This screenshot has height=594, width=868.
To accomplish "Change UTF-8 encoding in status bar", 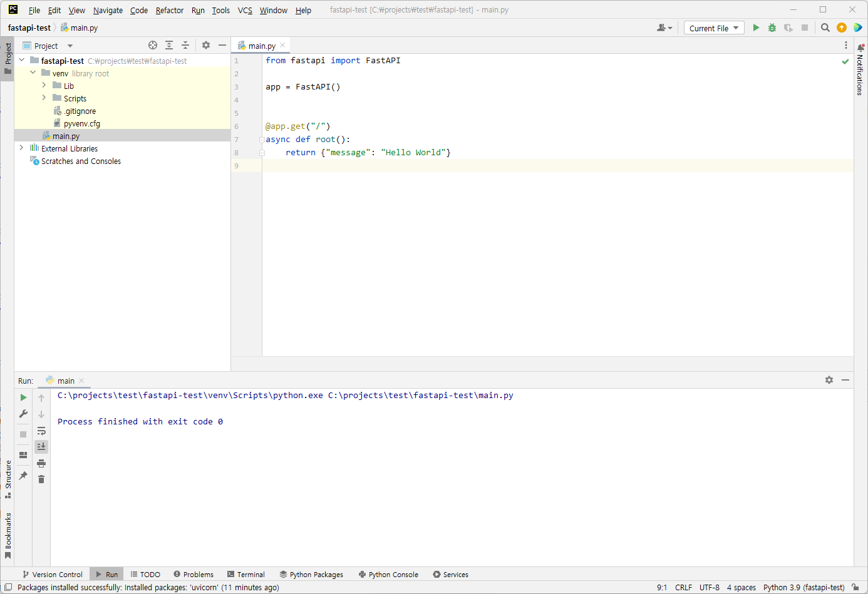I will (710, 587).
